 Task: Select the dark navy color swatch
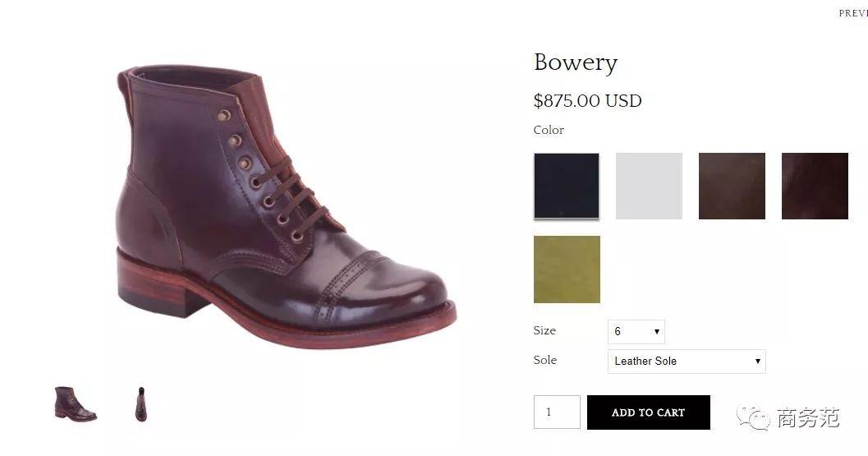(x=567, y=187)
